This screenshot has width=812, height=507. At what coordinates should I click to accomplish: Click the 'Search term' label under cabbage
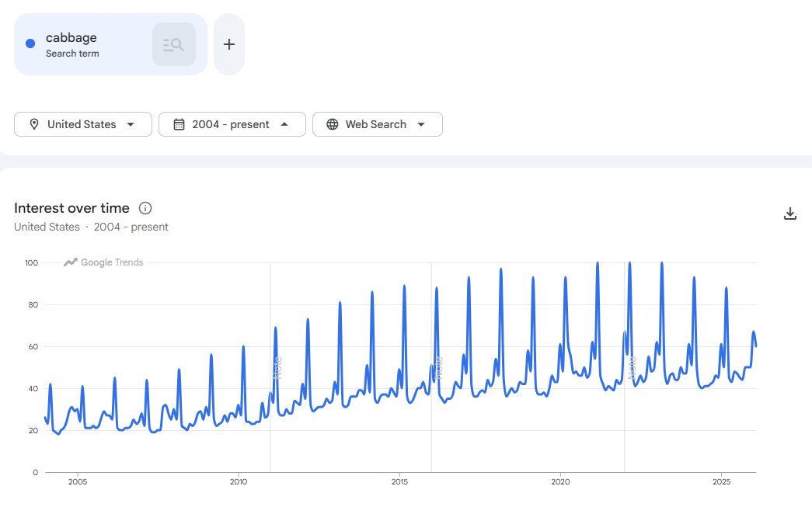pos(72,54)
